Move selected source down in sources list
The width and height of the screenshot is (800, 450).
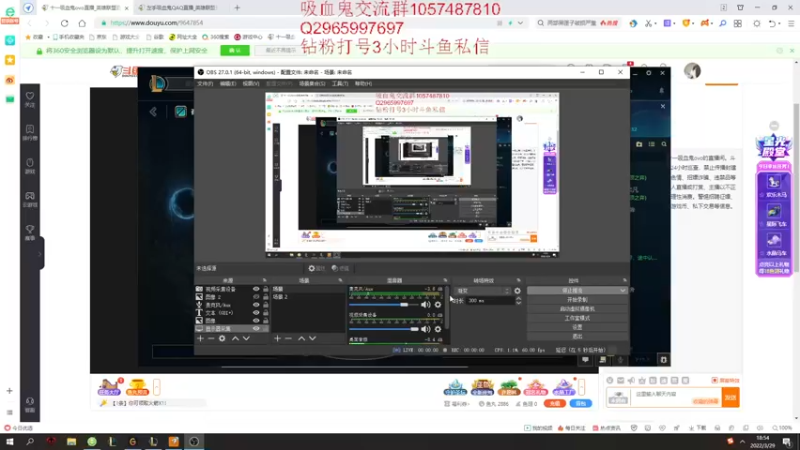coord(246,338)
